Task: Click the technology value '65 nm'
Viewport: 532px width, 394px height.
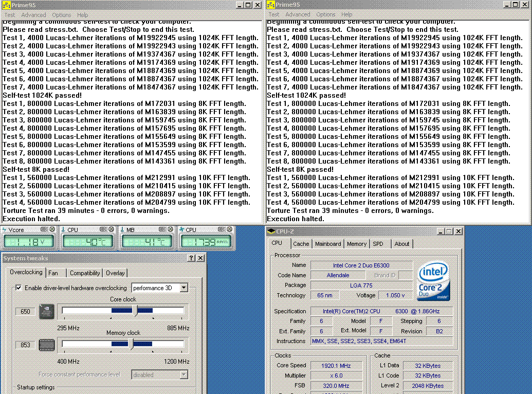Action: coord(325,295)
